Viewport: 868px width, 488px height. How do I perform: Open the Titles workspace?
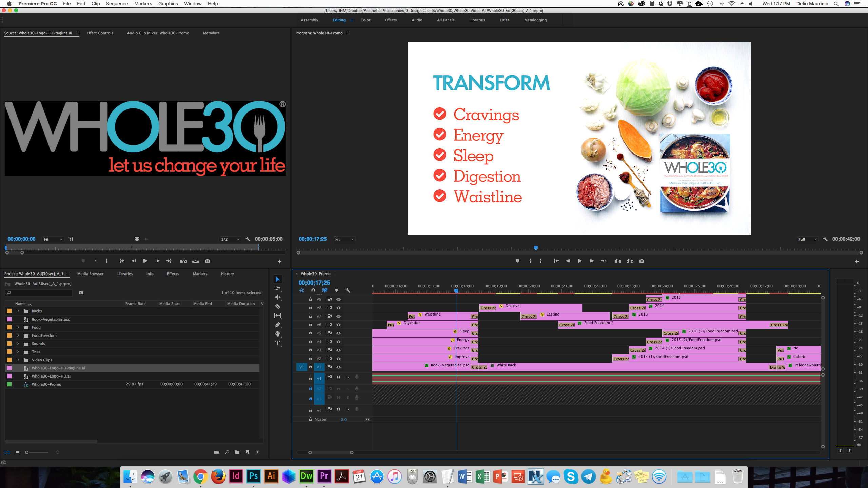pyautogui.click(x=505, y=20)
